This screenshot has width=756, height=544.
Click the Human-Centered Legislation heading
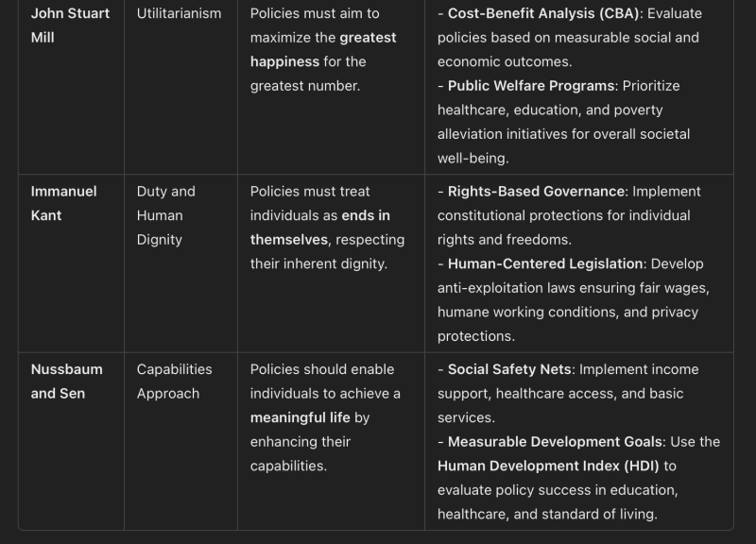click(545, 264)
